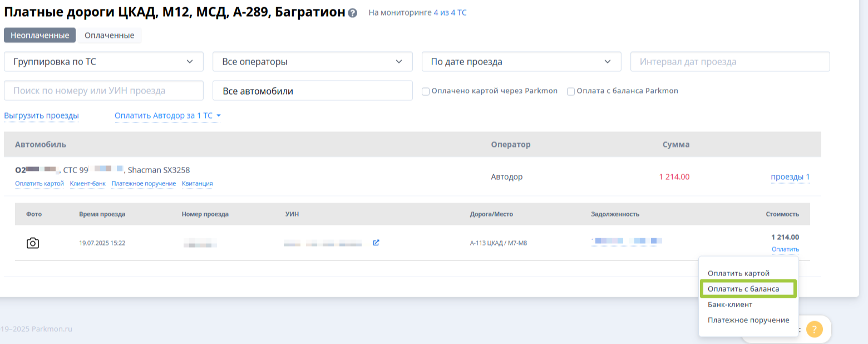Select 'Банк-клиент' from the popup menu
Image resolution: width=868 pixels, height=344 pixels.
point(730,304)
